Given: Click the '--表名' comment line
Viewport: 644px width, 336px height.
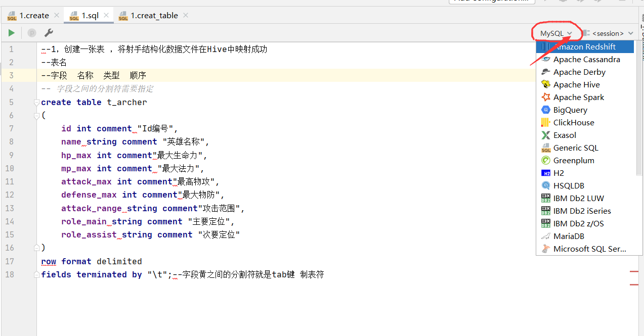Looking at the screenshot, I should pos(54,63).
